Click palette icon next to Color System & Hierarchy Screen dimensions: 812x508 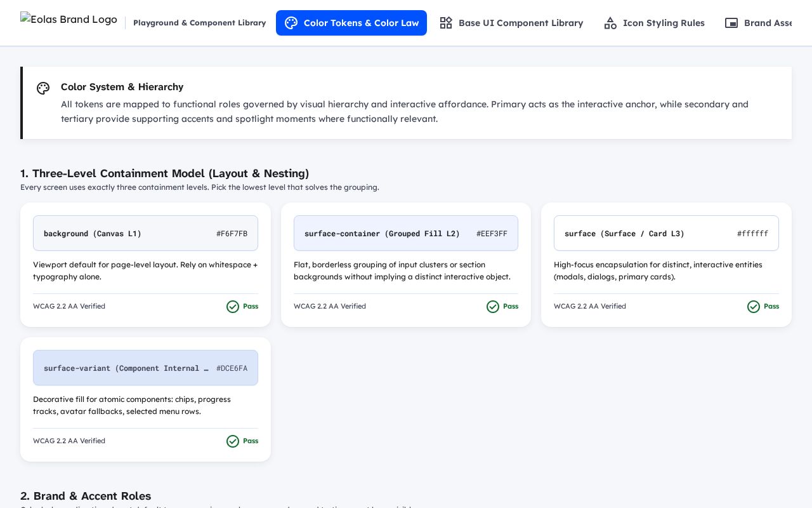click(x=43, y=88)
